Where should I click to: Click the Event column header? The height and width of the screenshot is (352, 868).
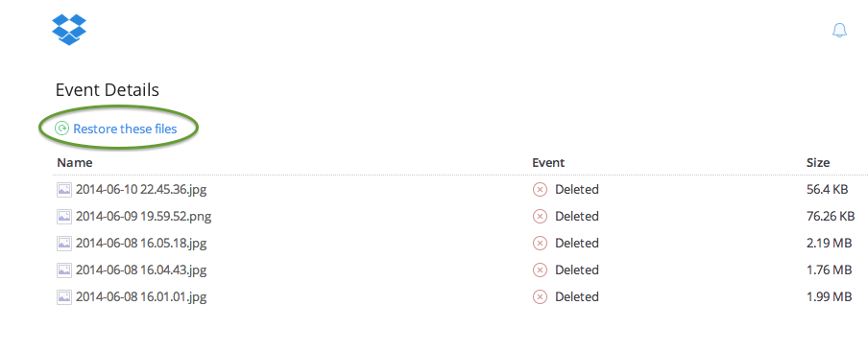[x=548, y=162]
